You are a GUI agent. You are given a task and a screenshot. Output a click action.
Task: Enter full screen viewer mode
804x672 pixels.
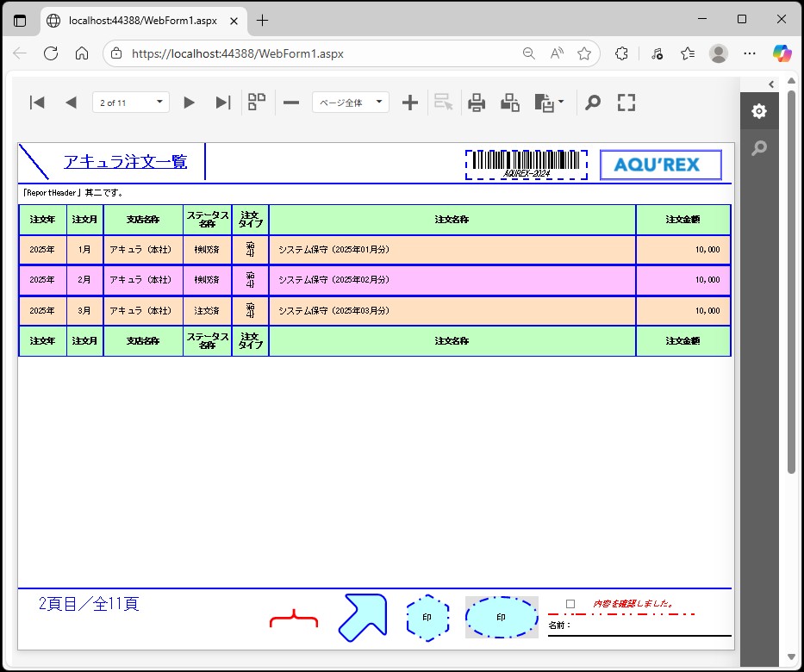626,103
